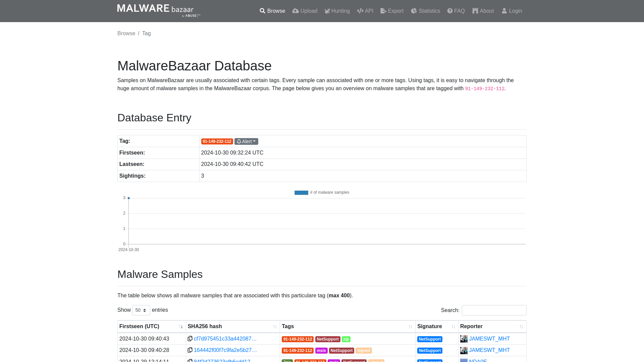
Task: Expand the Alert dropdown button
Action: point(246,141)
